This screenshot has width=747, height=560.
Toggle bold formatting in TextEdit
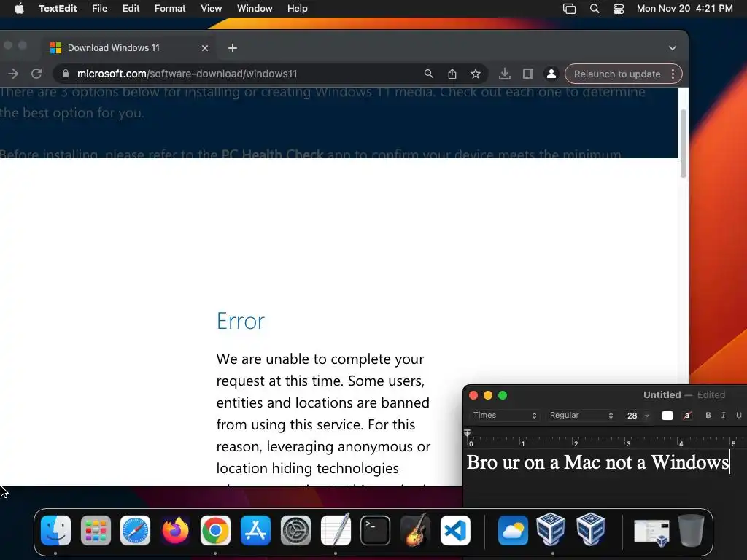(x=708, y=415)
